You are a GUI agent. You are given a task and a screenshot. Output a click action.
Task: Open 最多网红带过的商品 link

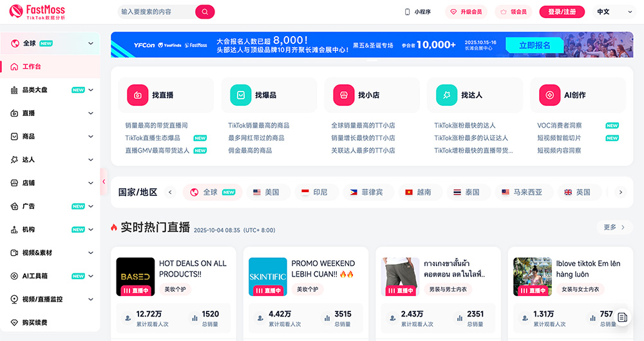(256, 138)
